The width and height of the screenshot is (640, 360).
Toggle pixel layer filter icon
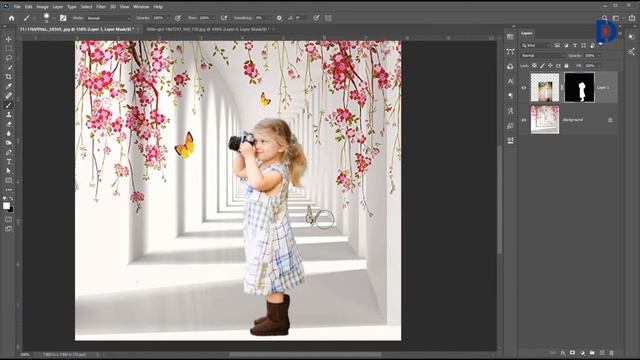[557, 45]
